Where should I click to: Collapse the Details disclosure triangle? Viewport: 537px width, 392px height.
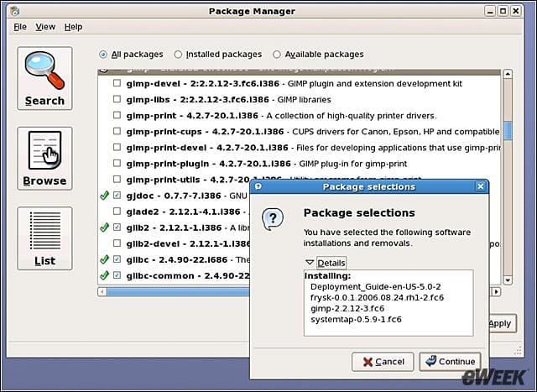tap(310, 263)
